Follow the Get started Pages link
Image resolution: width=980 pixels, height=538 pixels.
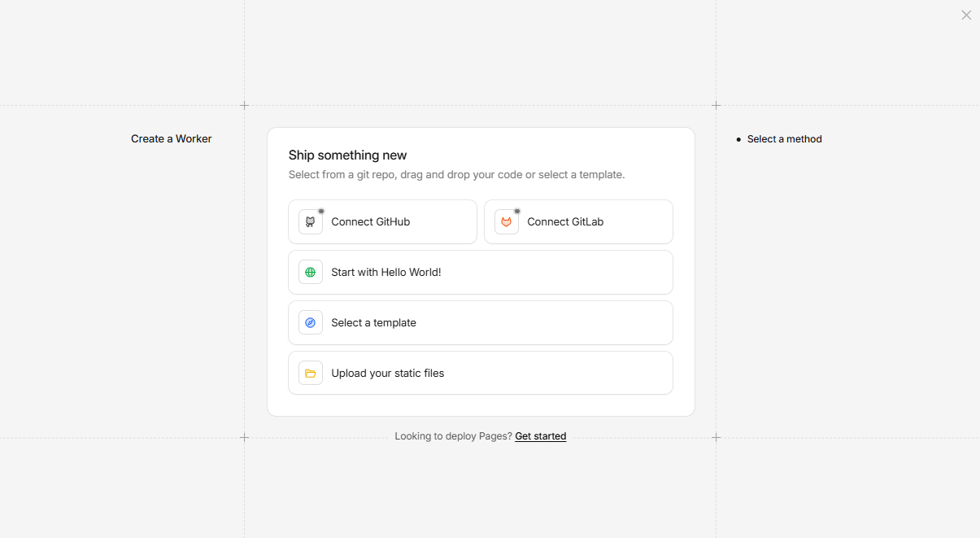coord(540,436)
